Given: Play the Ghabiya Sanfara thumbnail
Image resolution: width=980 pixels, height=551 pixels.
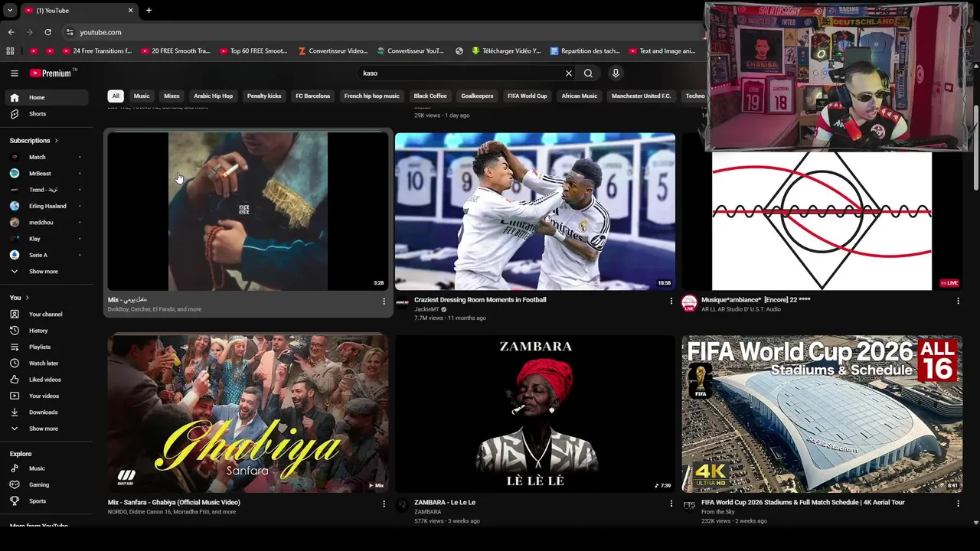Looking at the screenshot, I should (248, 413).
